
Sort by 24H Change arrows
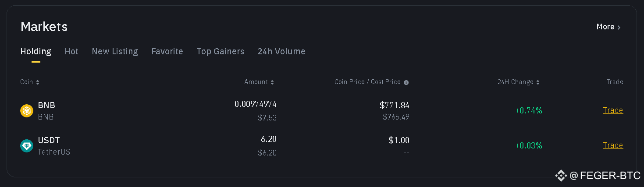click(538, 82)
